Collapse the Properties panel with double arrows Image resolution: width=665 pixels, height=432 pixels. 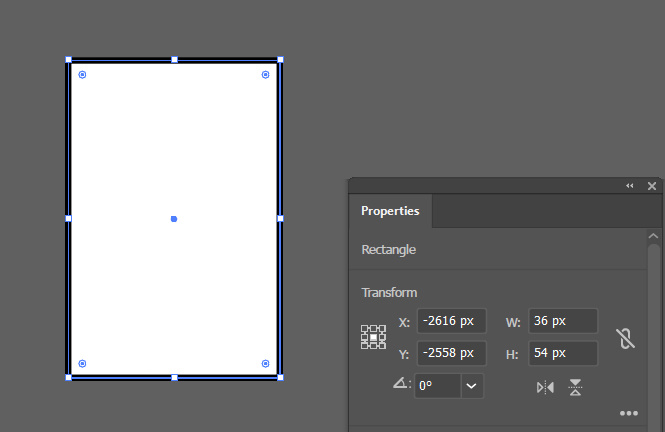(630, 186)
